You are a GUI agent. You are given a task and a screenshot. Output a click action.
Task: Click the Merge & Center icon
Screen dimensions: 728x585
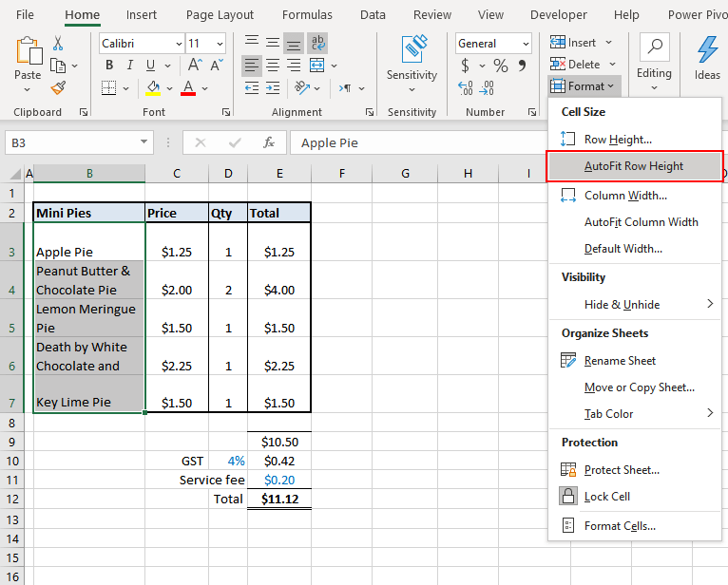tap(317, 65)
